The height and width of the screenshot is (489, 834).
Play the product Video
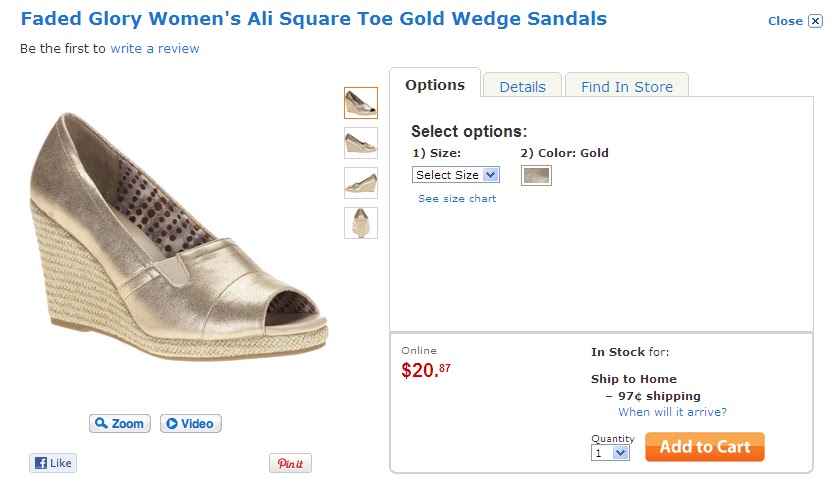190,423
